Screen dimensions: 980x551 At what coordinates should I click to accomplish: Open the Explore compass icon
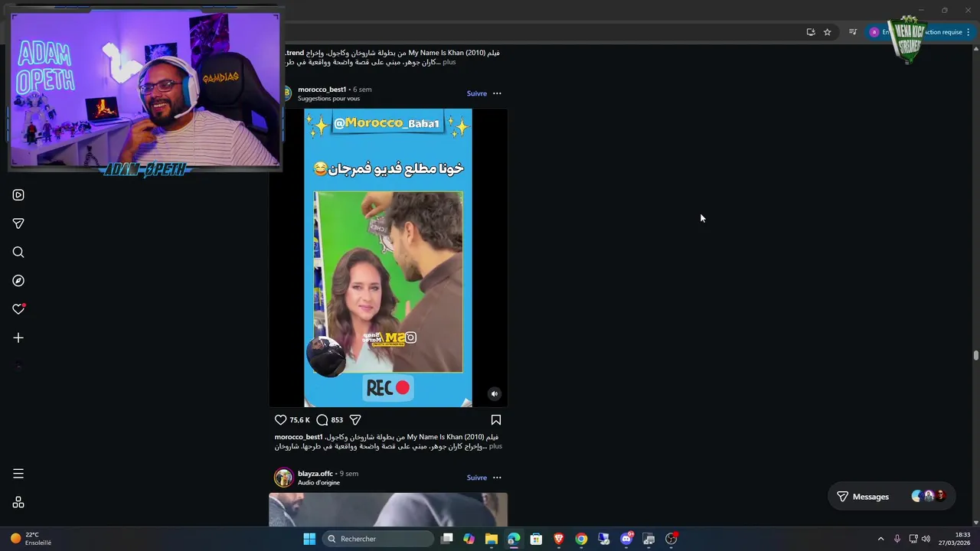coord(18,281)
